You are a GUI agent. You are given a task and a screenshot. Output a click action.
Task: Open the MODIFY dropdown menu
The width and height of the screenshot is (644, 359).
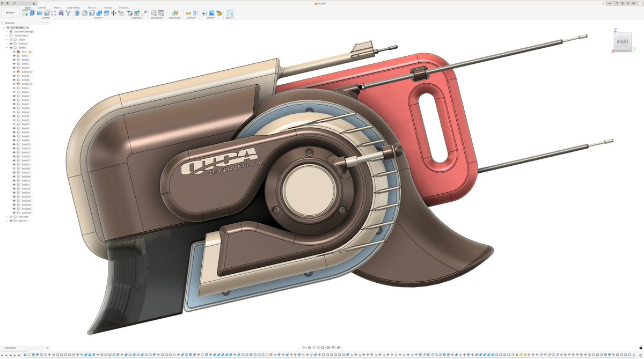tap(99, 18)
